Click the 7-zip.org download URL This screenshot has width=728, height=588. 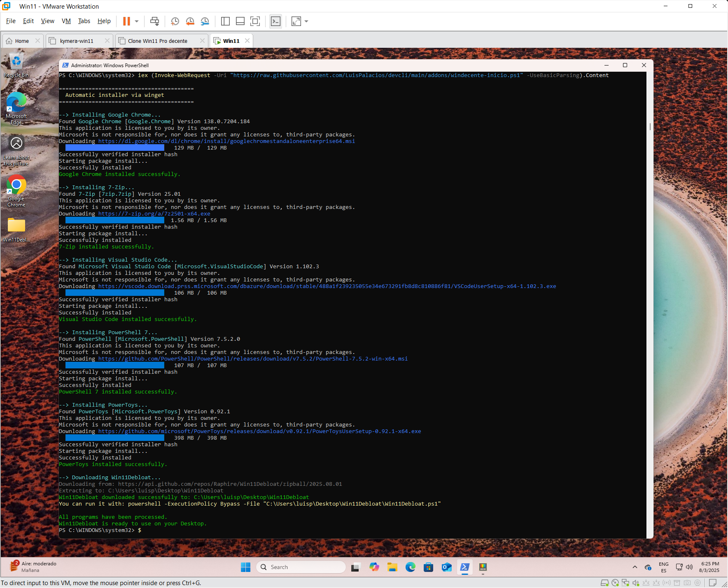point(154,214)
